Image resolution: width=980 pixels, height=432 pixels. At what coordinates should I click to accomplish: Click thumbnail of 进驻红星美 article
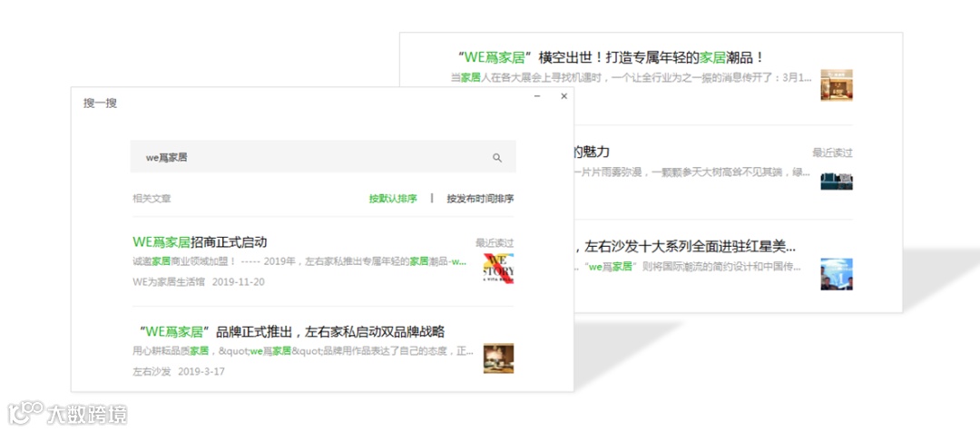837,274
